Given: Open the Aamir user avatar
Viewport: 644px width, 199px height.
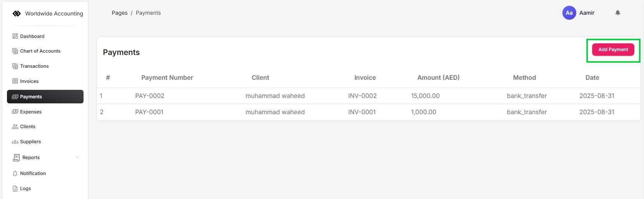Looking at the screenshot, I should click(x=569, y=13).
